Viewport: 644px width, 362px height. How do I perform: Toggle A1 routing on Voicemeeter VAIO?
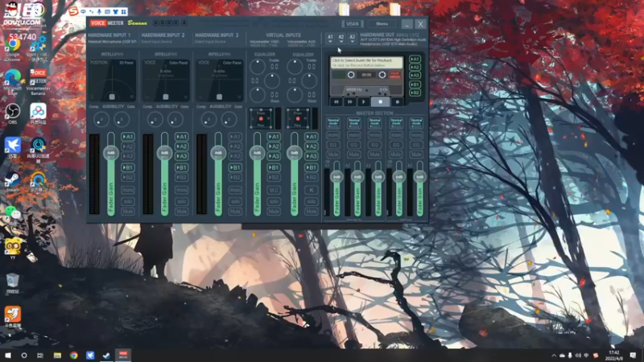[x=274, y=137]
